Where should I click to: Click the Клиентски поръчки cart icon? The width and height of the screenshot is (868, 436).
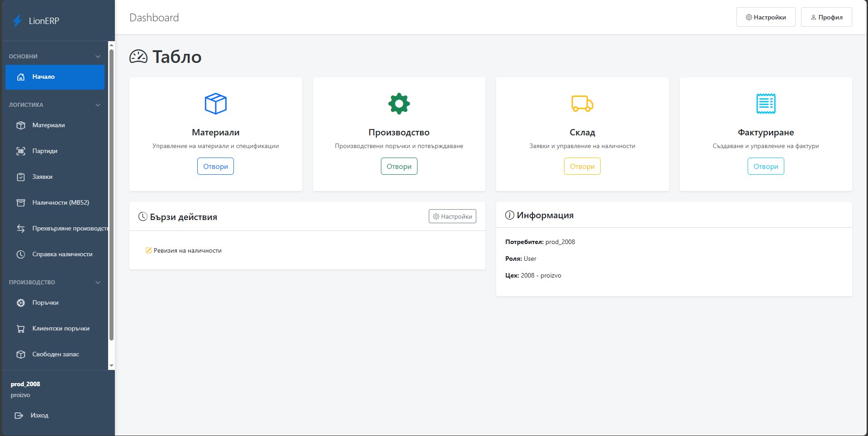pos(21,329)
